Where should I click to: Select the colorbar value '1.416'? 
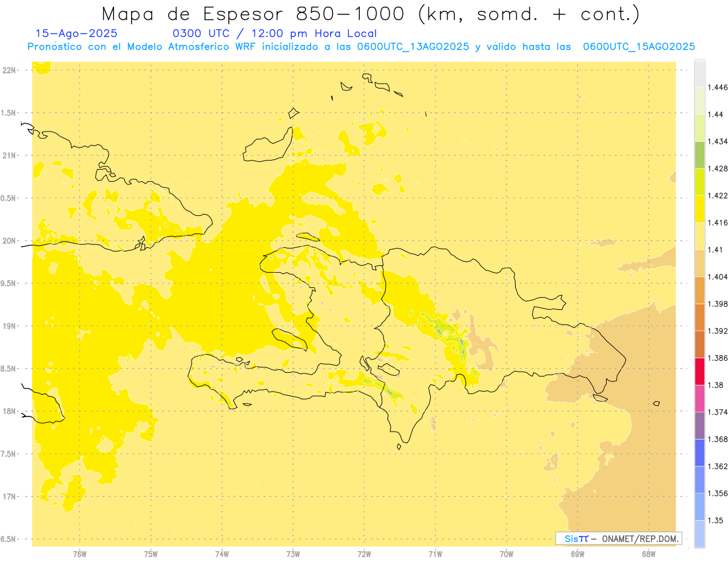[719, 222]
